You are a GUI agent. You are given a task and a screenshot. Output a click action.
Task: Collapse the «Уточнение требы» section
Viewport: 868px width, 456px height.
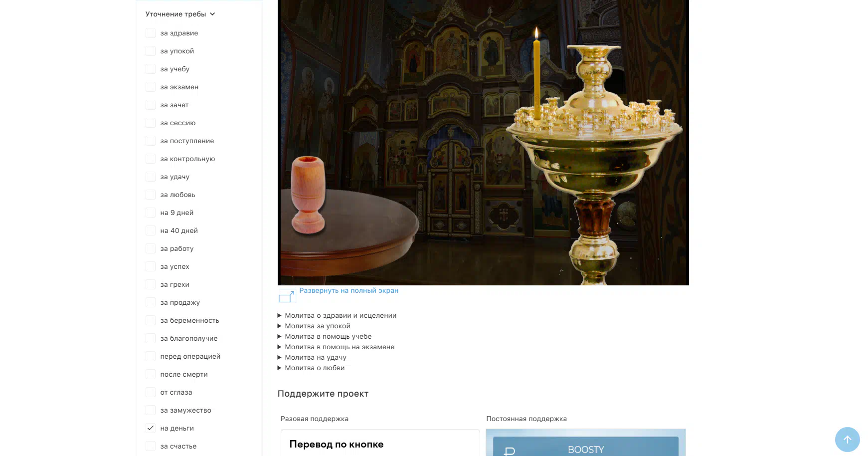pyautogui.click(x=180, y=14)
